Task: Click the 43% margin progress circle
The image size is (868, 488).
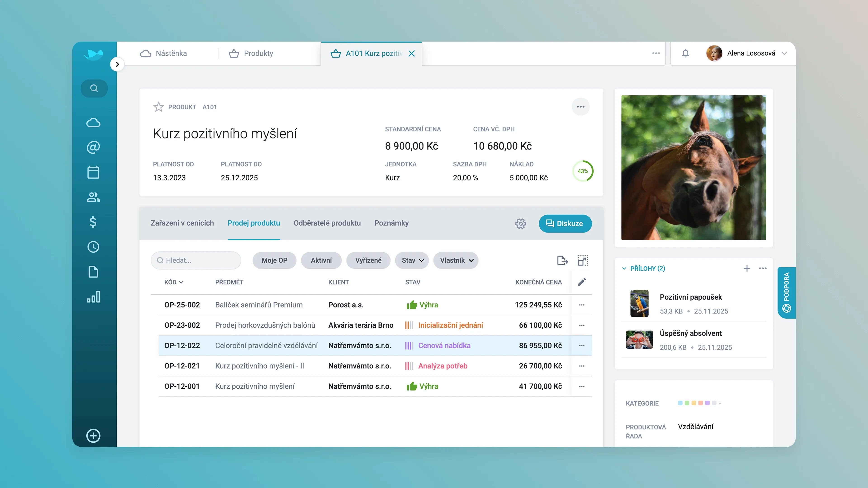Action: (583, 171)
